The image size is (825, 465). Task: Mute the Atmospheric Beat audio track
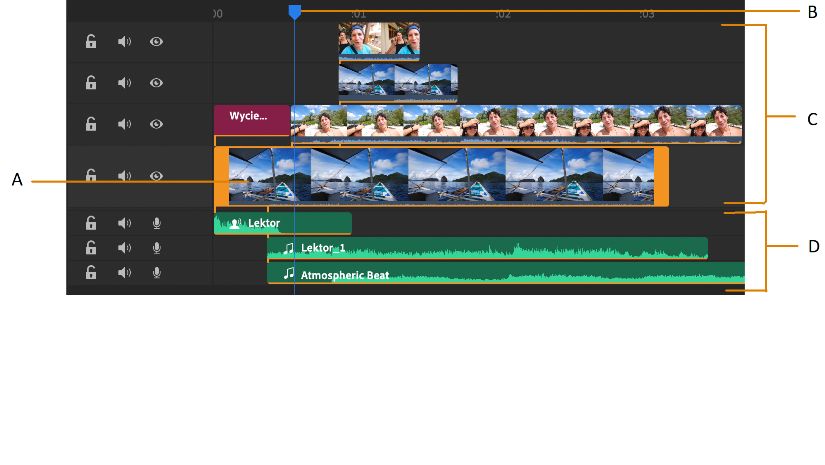coord(124,272)
